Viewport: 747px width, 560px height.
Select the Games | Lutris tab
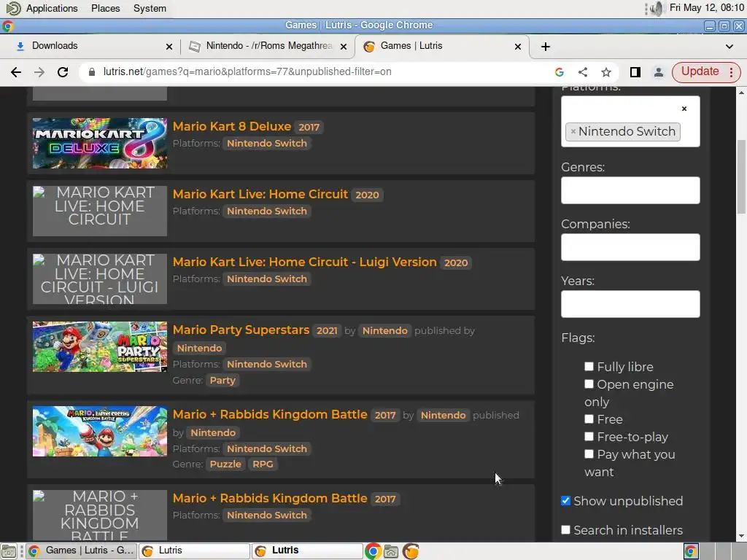tap(441, 46)
